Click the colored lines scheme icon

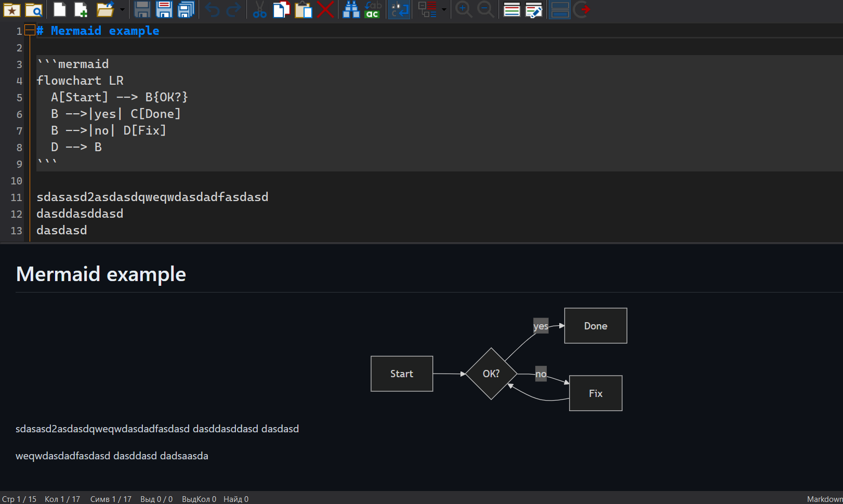512,10
